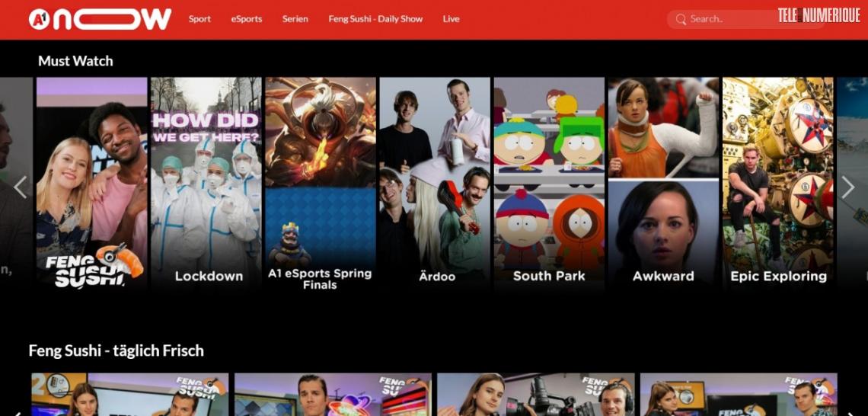Open Feng Sushi - Daily Show menu
The image size is (868, 416).
(375, 19)
